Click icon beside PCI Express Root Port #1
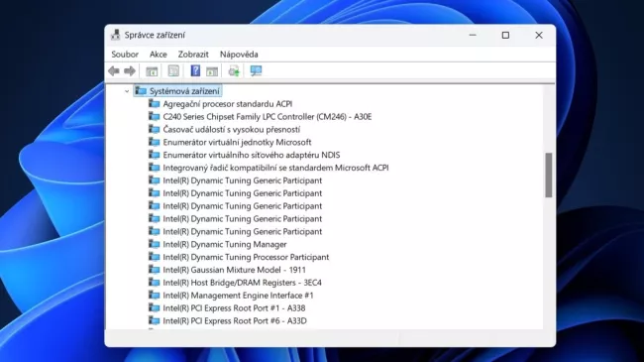The width and height of the screenshot is (644, 362). coord(155,307)
